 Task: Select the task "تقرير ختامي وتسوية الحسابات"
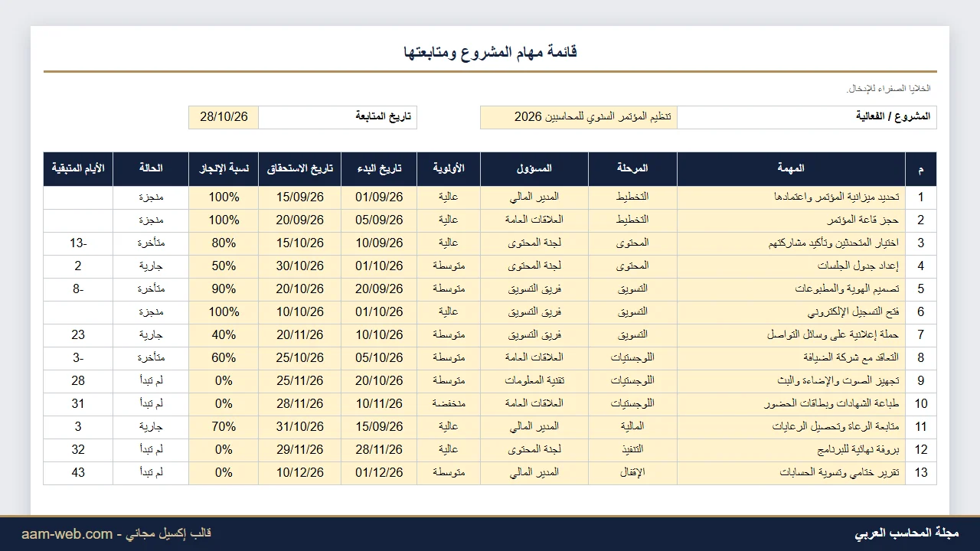[791, 473]
